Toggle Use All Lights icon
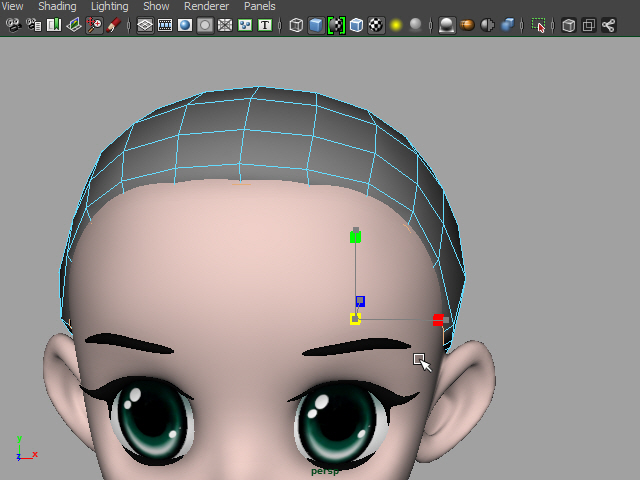The image size is (640, 480). pos(396,25)
